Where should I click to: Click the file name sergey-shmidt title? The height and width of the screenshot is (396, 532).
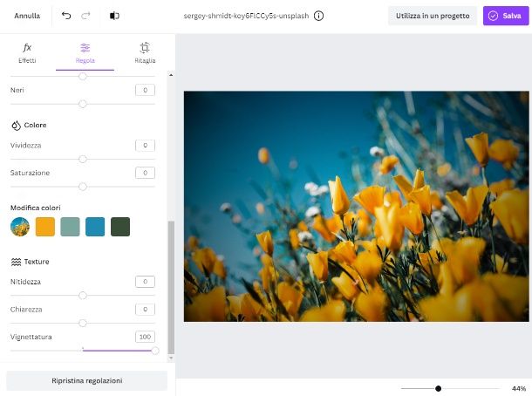(246, 16)
